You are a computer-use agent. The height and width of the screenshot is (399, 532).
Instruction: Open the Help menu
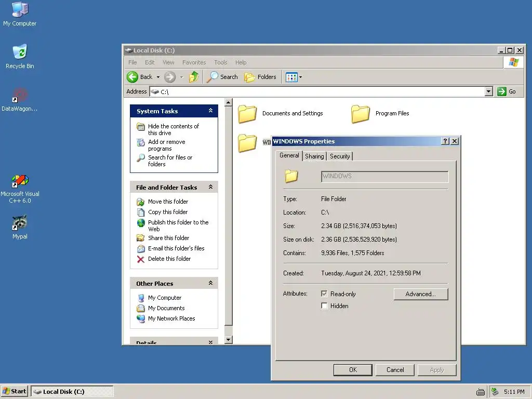pyautogui.click(x=241, y=62)
